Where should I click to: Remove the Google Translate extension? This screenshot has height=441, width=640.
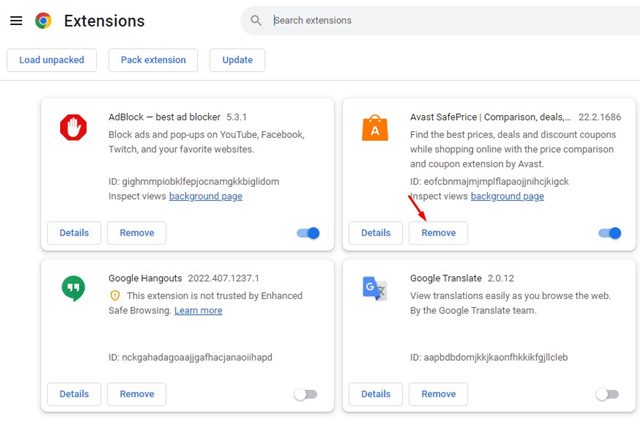(438, 394)
